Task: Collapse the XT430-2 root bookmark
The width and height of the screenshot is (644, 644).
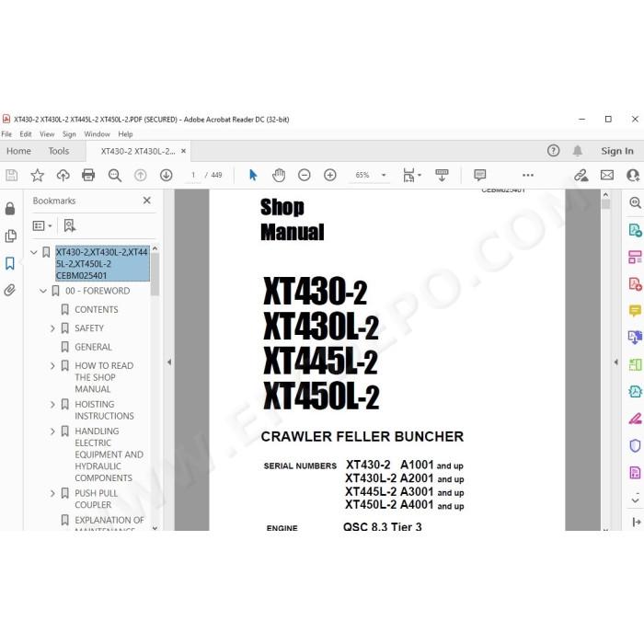Action: [34, 252]
